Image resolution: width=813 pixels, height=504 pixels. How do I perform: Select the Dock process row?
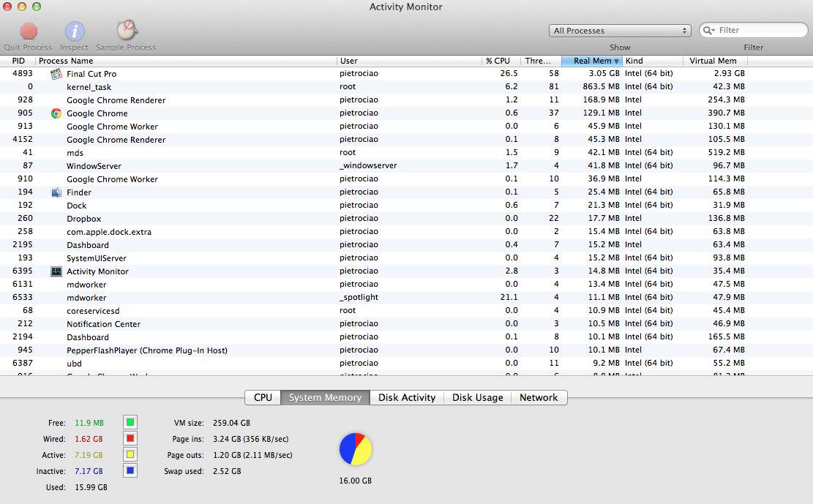407,206
